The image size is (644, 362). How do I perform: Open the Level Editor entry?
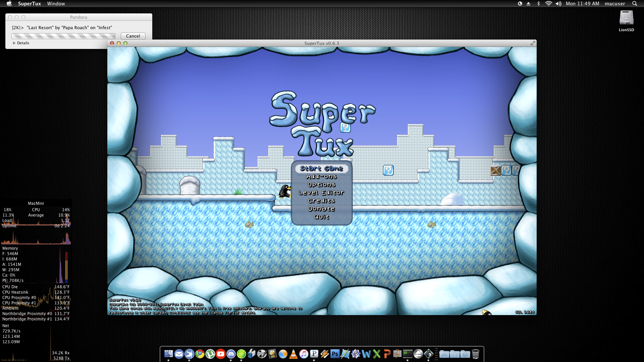(x=321, y=193)
